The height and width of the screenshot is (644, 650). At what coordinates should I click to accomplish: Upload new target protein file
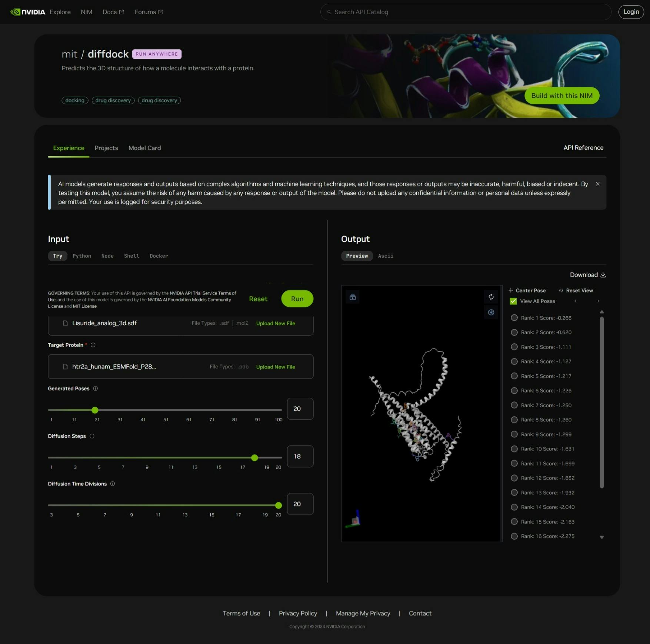[x=276, y=367]
